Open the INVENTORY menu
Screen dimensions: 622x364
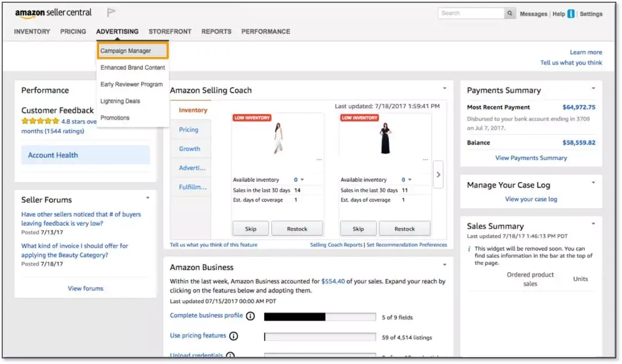(32, 31)
